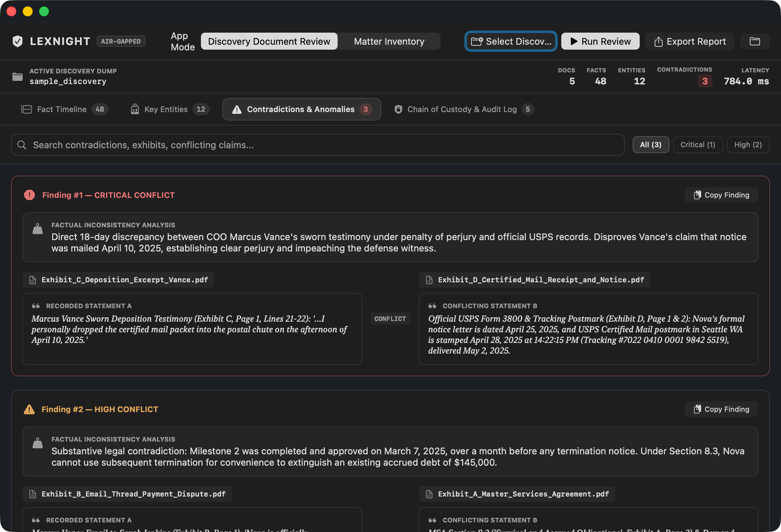Screen dimensions: 781x532
Task: Click the Export Report button
Action: point(690,41)
